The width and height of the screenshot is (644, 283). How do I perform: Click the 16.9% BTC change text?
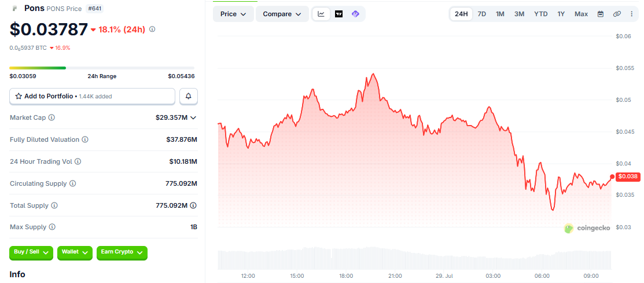(62, 47)
